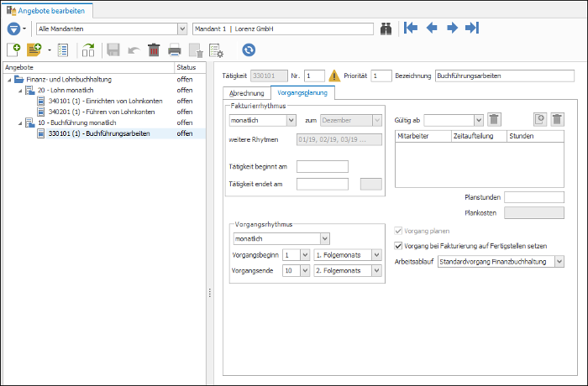The image size is (588, 386).
Task: Click the Mitarbeiter column header
Action: click(x=423, y=136)
